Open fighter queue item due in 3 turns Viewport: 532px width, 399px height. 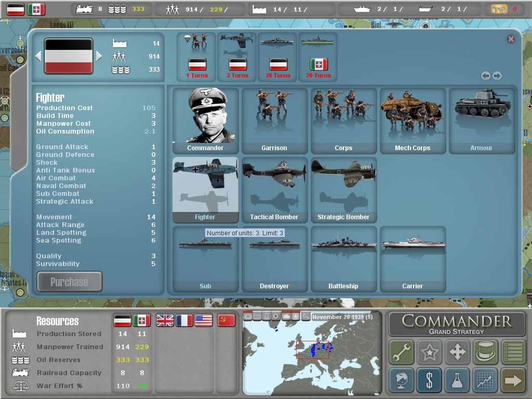(237, 57)
